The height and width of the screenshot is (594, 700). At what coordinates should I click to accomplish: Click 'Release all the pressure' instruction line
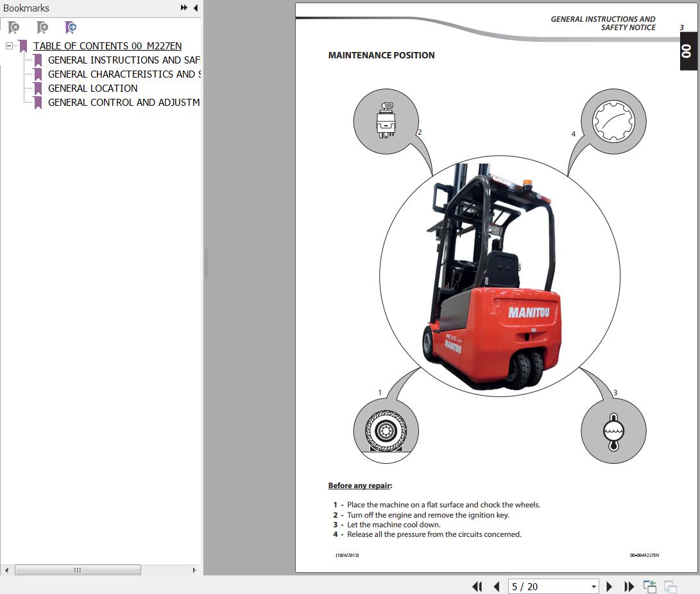pos(427,534)
